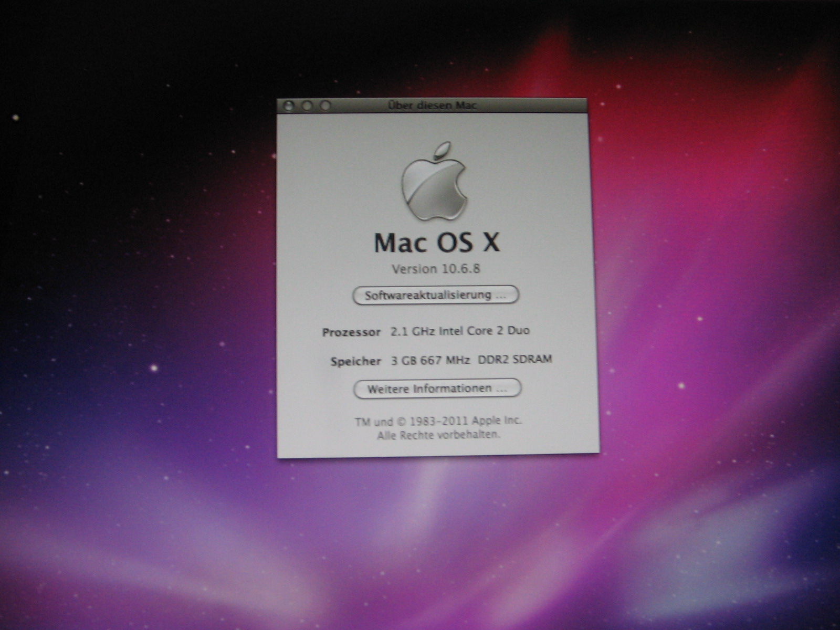Click the Alle Rechte vorbehalten text
Image resolution: width=840 pixels, height=630 pixels.
click(x=438, y=435)
